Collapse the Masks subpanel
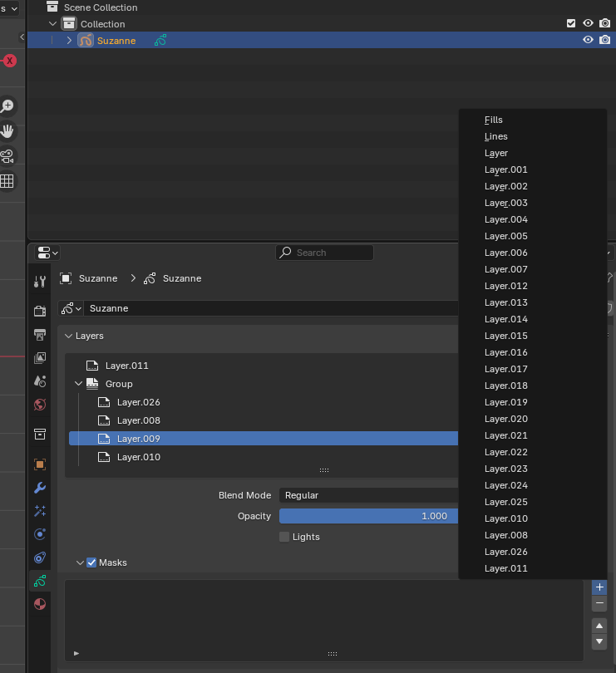Screen dimensions: 616x673 click(80, 562)
